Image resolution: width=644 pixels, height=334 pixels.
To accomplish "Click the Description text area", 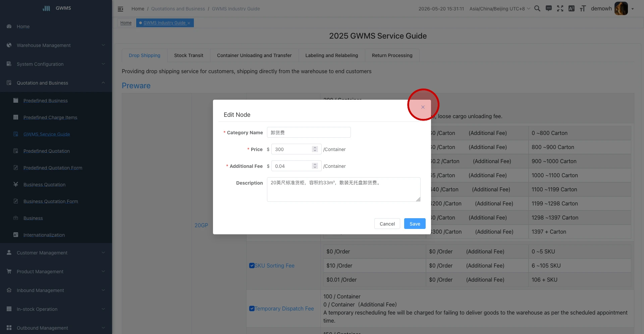I will click(x=344, y=189).
